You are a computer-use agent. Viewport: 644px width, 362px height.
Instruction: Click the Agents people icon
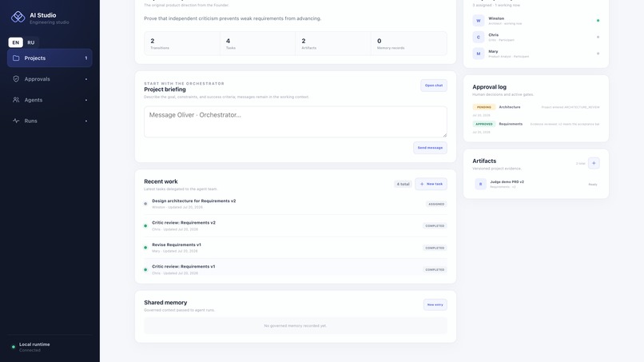16,100
